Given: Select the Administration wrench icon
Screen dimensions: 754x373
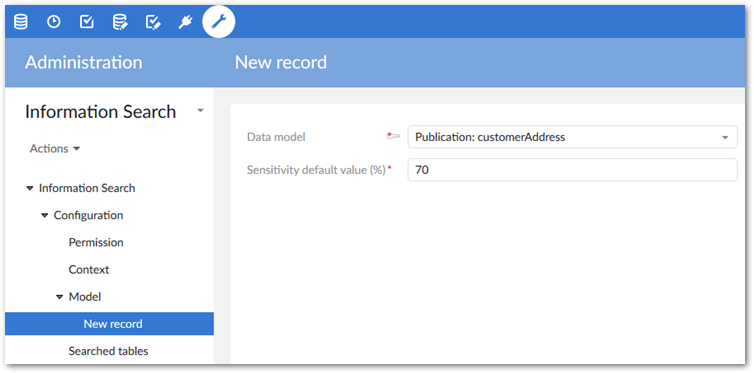Looking at the screenshot, I should tap(219, 22).
